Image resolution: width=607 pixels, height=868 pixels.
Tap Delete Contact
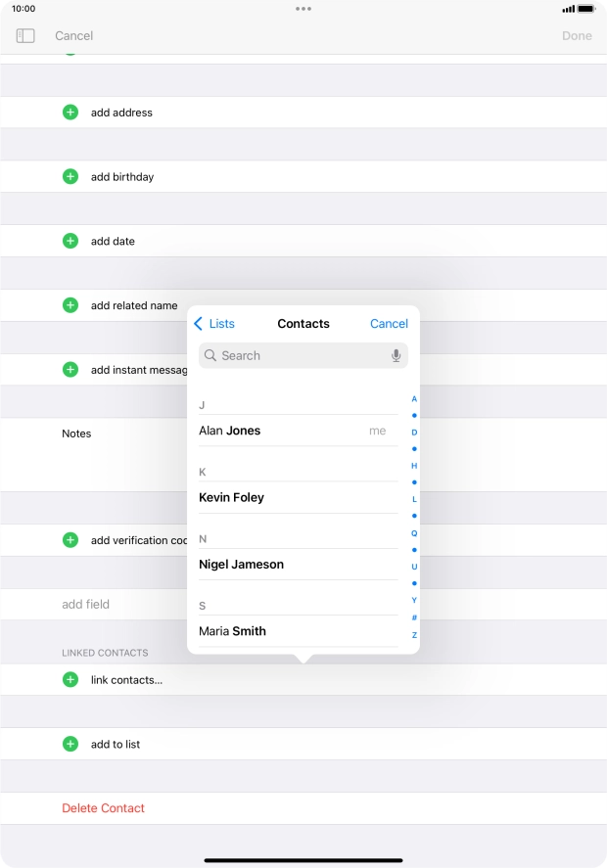click(103, 808)
